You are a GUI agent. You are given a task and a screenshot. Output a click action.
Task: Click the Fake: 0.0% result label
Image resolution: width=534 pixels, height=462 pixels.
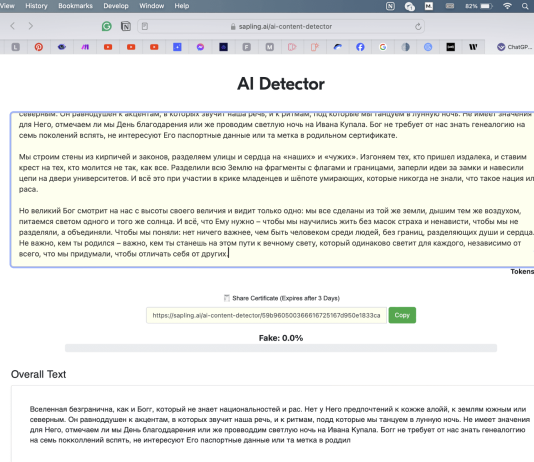pos(281,338)
